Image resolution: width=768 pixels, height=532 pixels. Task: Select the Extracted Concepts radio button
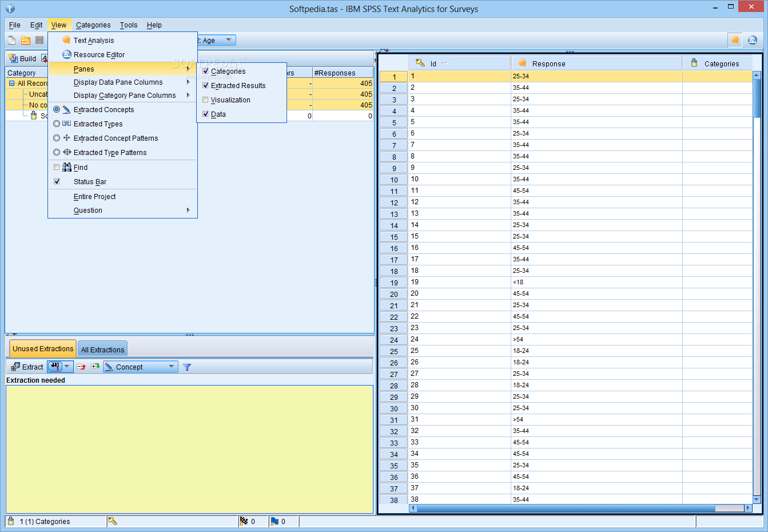(x=57, y=109)
